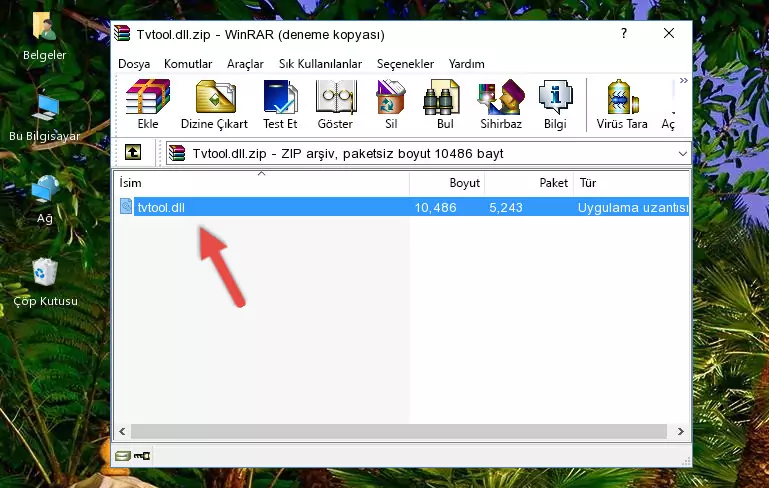This screenshot has height=488, width=769.
Task: Select the Belgeler desktop icon
Action: 45,37
